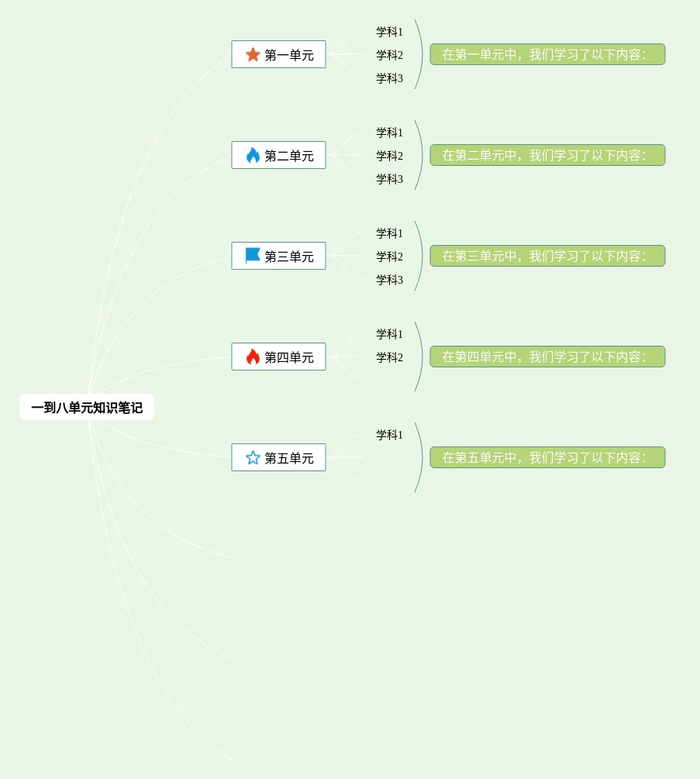
Task: Select the 第五单元 node label
Action: (x=289, y=458)
